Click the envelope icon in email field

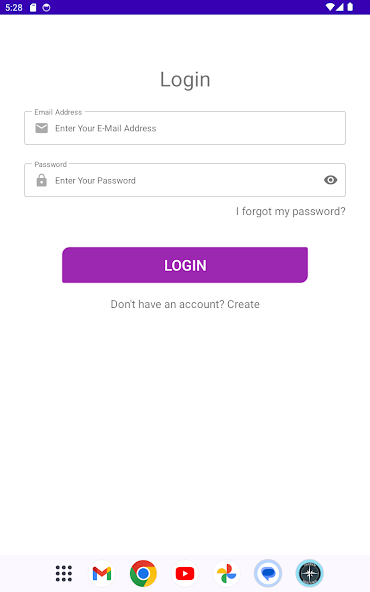[42, 128]
